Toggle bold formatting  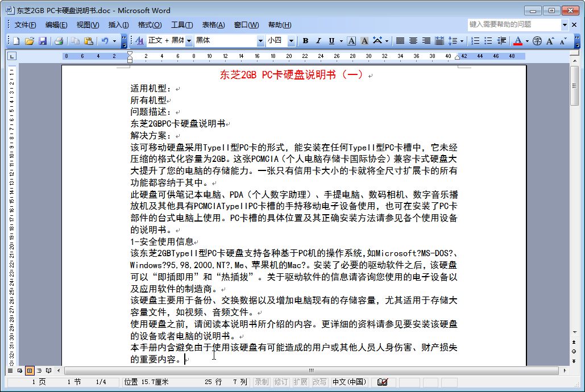pyautogui.click(x=305, y=41)
